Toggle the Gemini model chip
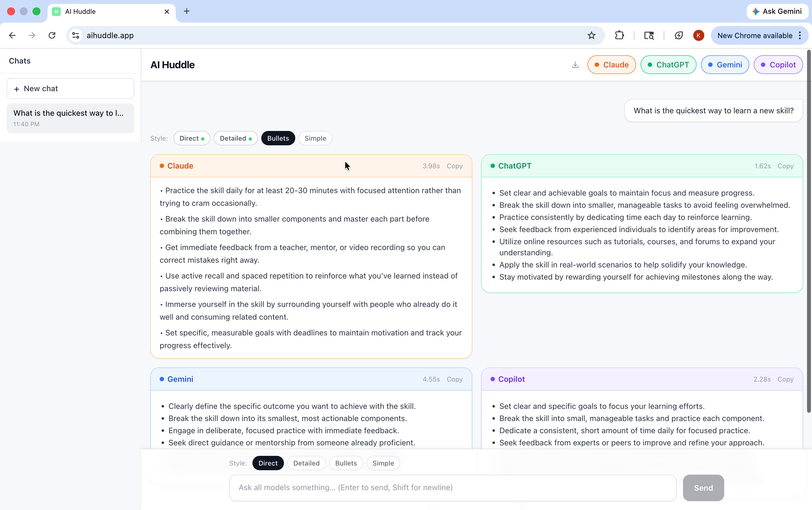 coord(725,65)
